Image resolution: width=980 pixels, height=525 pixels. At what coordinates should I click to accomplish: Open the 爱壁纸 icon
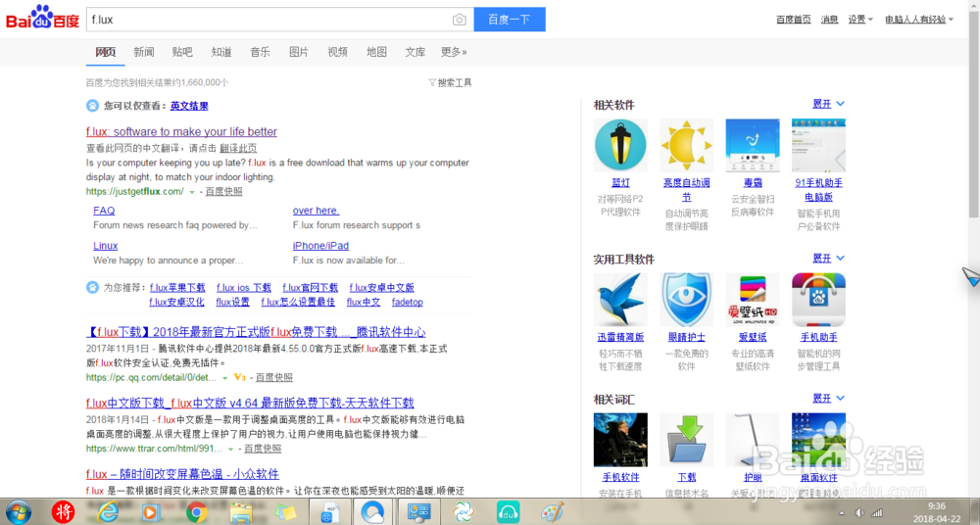pyautogui.click(x=753, y=300)
